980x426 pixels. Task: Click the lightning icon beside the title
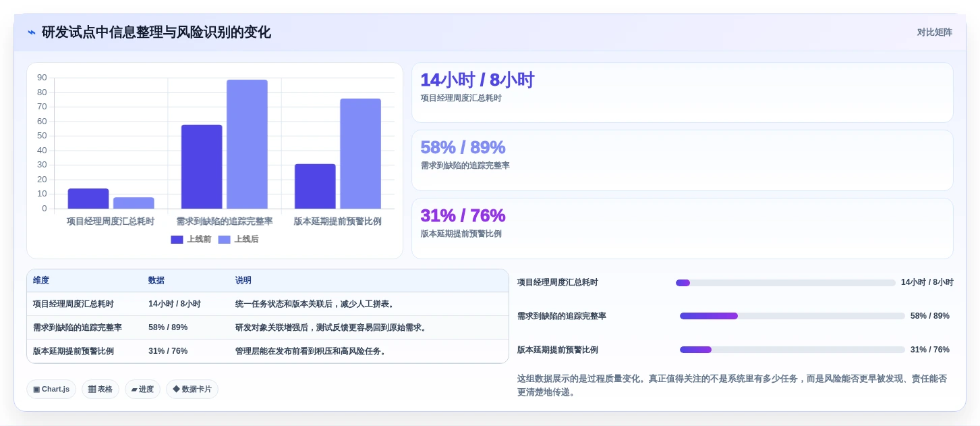[32, 32]
